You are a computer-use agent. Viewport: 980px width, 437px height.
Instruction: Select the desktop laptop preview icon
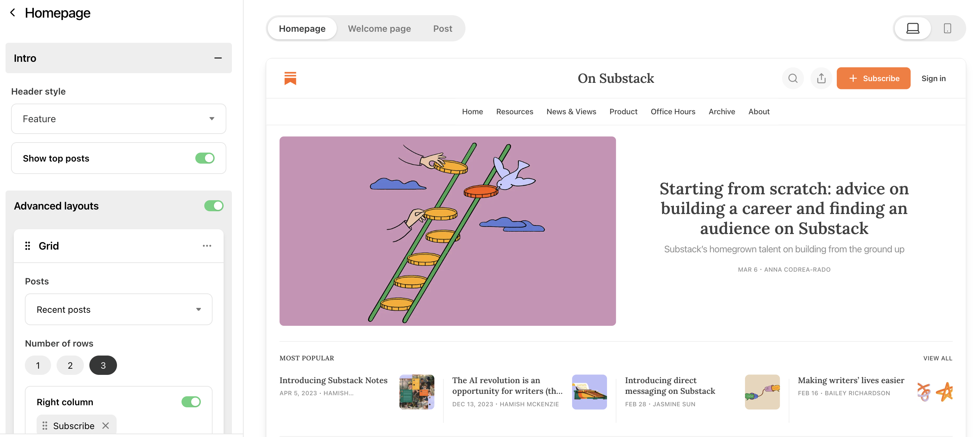click(912, 28)
